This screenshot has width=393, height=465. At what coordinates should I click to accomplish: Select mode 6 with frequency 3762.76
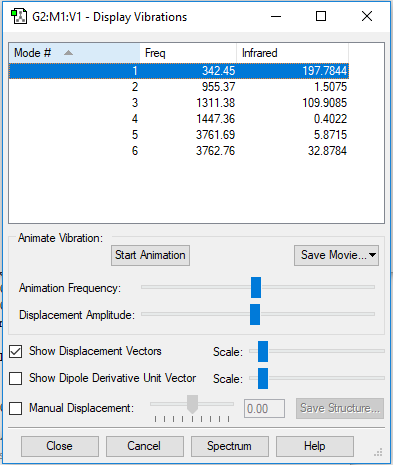click(x=179, y=151)
